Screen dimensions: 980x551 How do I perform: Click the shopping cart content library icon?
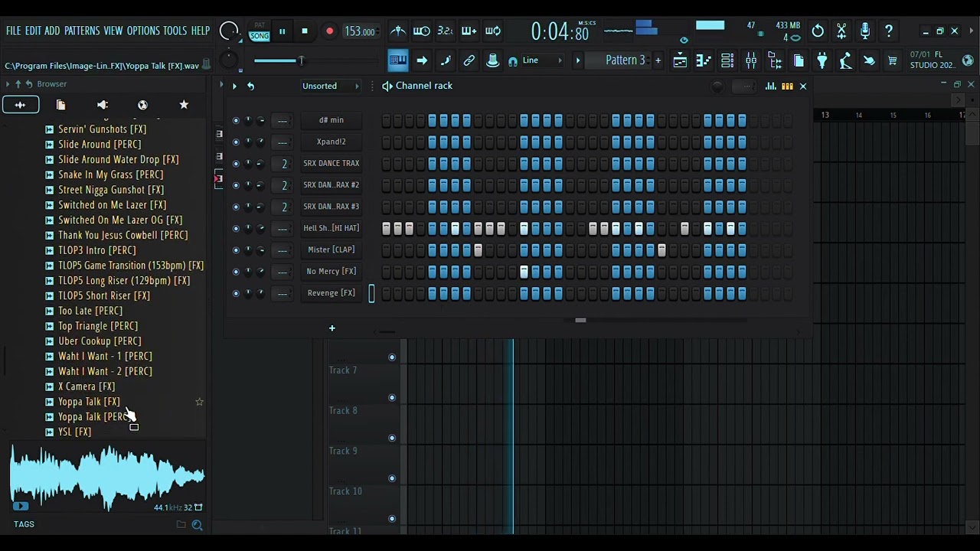(893, 61)
